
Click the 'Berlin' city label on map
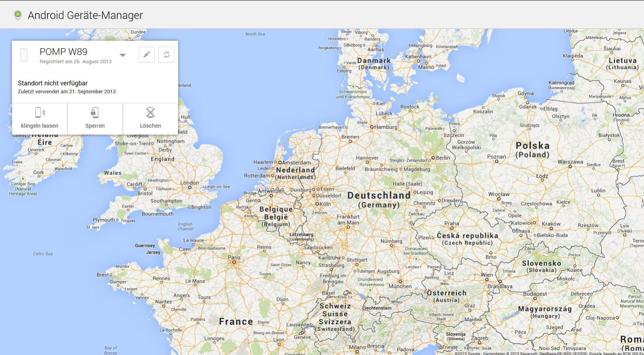click(x=443, y=158)
